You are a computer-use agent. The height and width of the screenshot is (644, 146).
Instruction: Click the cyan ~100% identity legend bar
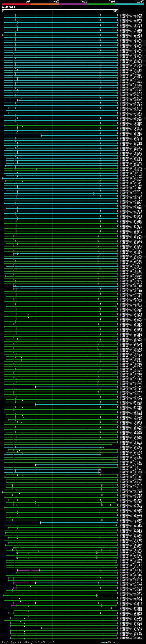(x=130, y=4)
